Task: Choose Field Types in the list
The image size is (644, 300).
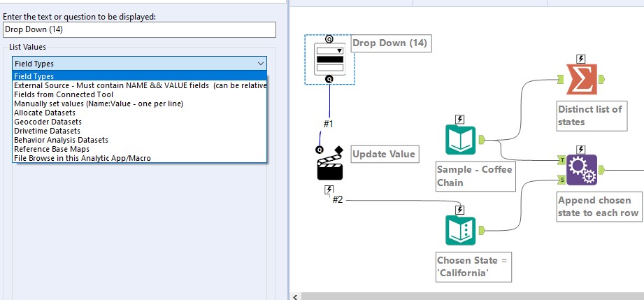Action: pos(140,76)
